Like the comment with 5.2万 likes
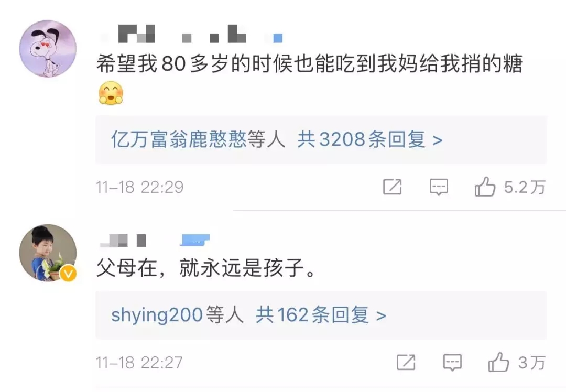The height and width of the screenshot is (392, 566). 485,187
